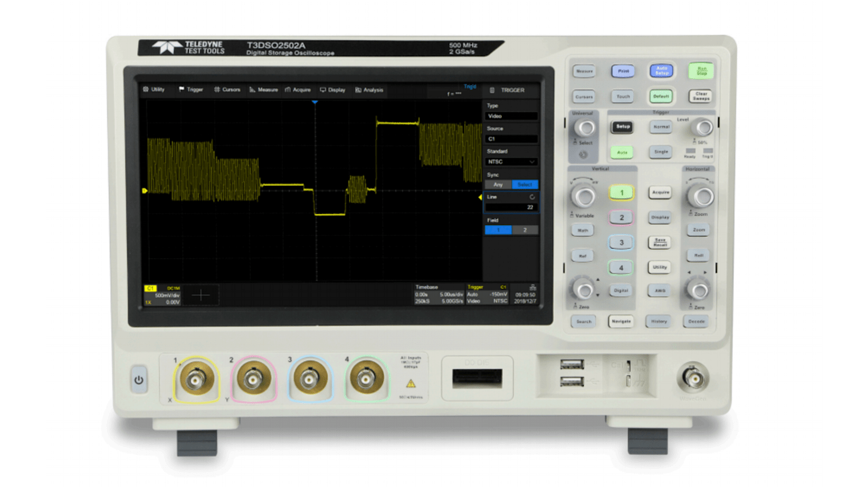Choose Field 2
This screenshot has width=868, height=488.
[525, 230]
